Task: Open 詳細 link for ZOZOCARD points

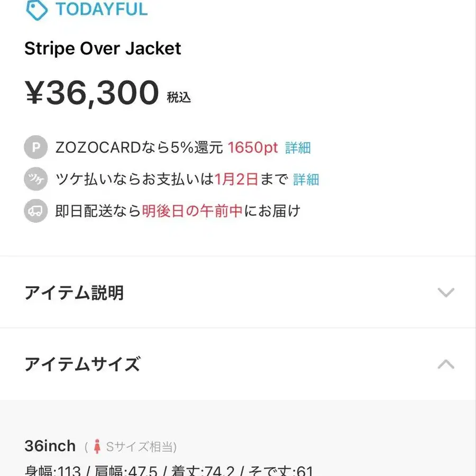Action: 296,148
